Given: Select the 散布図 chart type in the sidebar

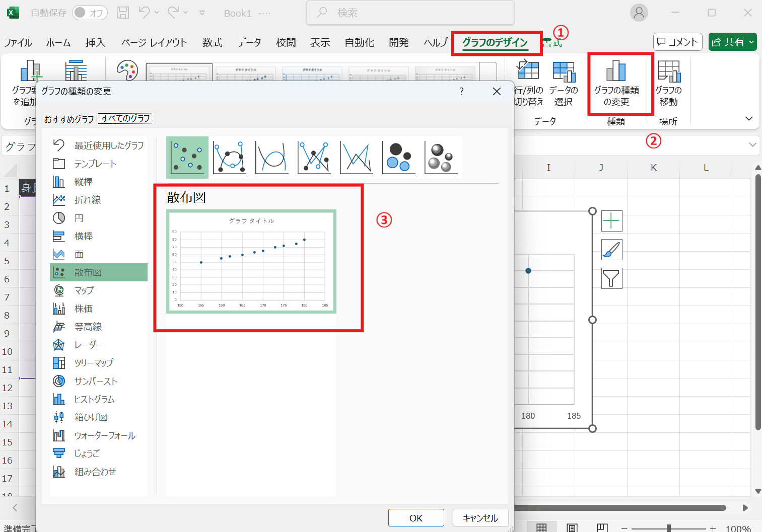Looking at the screenshot, I should [x=89, y=272].
